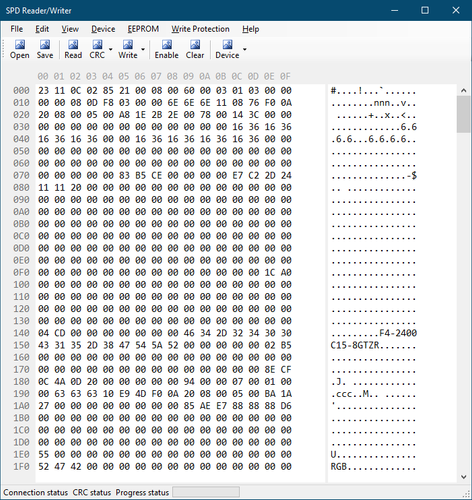Click byte 4A in row 180
This screenshot has height=500, width=472.
click(x=60, y=381)
